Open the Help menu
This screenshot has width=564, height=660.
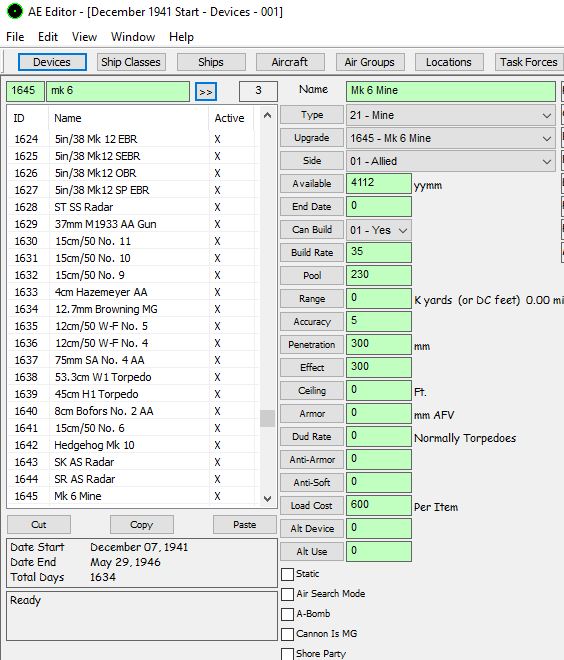(x=181, y=37)
